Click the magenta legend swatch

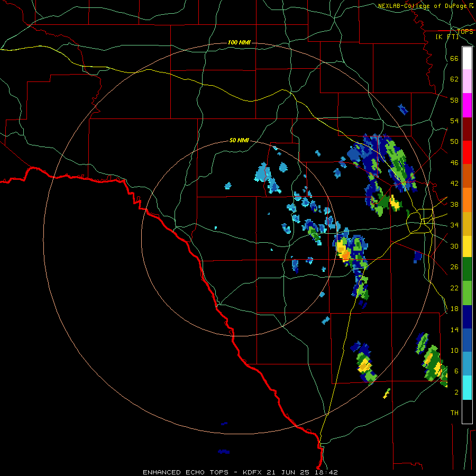coord(467,105)
